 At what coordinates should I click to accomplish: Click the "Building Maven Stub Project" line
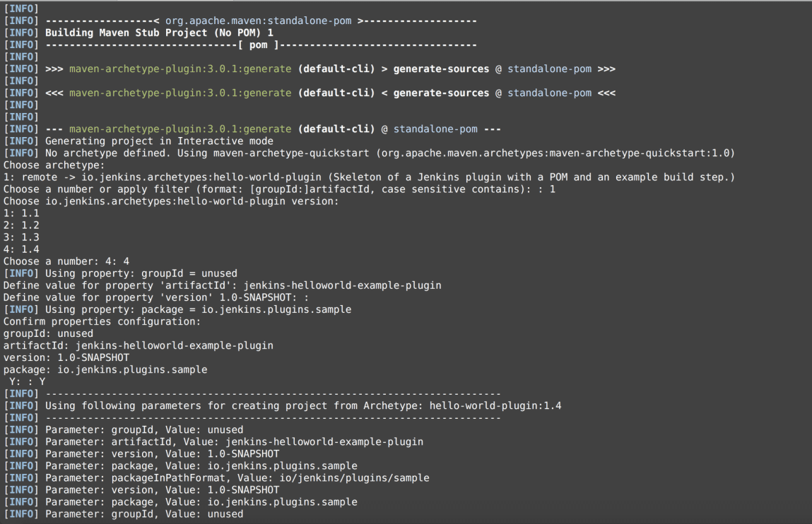(x=159, y=32)
